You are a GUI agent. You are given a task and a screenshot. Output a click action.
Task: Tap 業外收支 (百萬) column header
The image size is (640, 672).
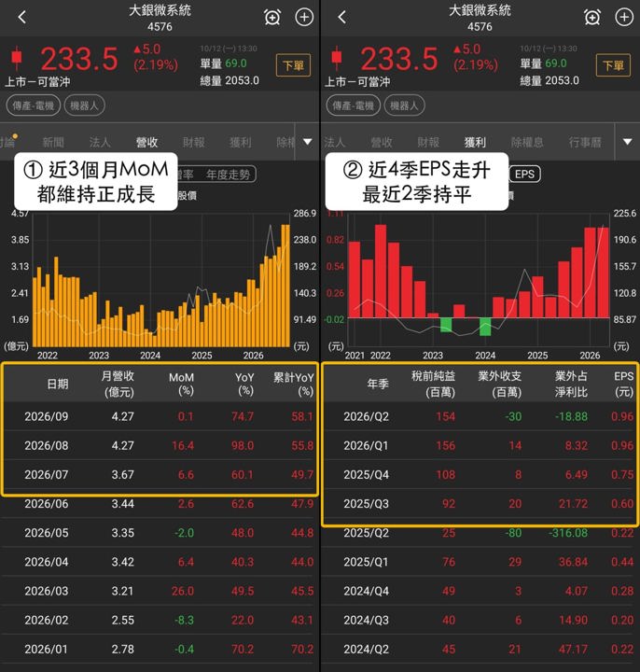click(x=499, y=384)
